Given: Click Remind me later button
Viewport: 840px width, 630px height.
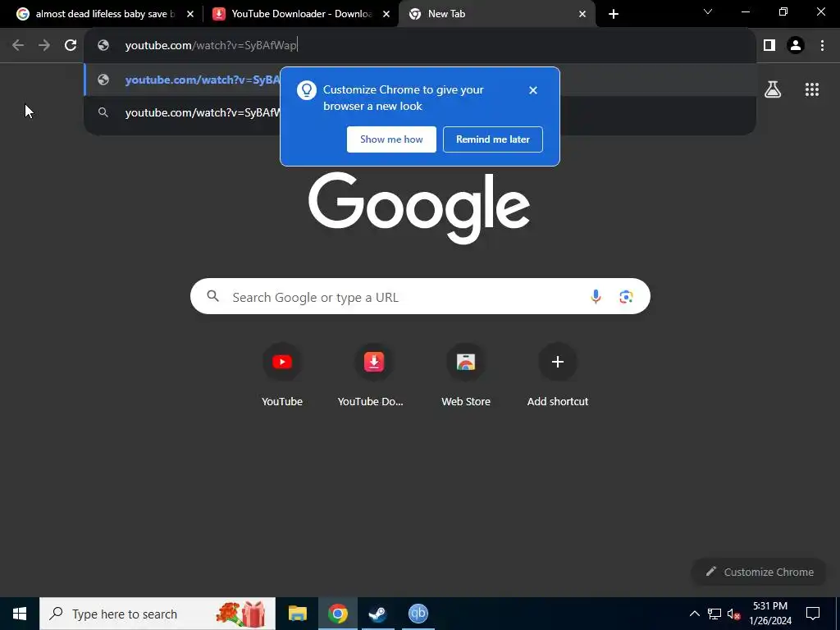Looking at the screenshot, I should tap(493, 139).
